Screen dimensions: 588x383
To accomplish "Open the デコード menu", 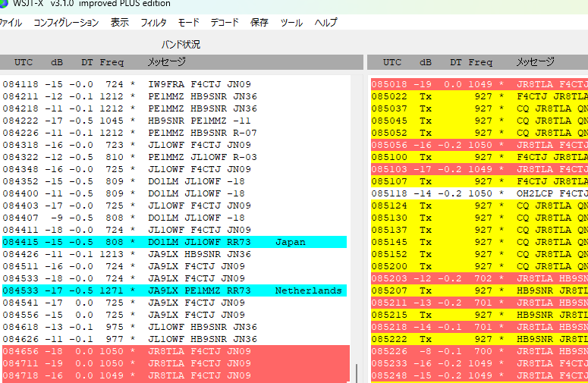I will [x=225, y=23].
